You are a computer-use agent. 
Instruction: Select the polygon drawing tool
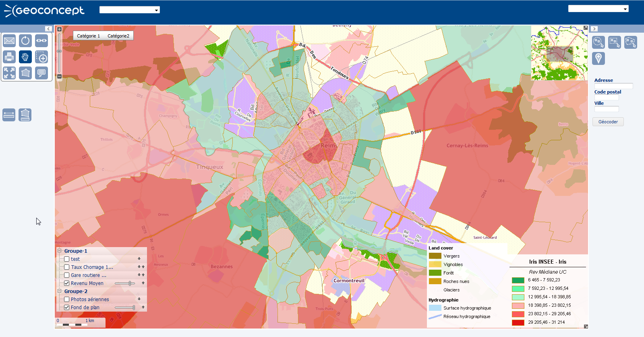pos(25,73)
